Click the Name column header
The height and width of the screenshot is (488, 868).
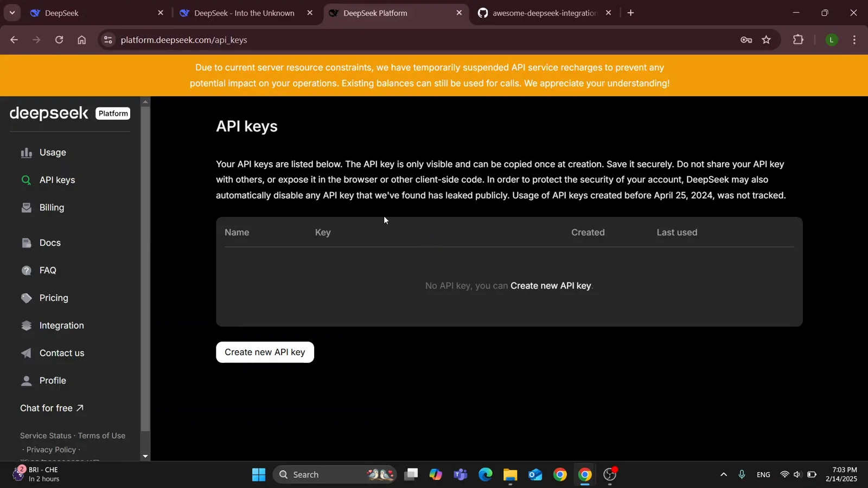coord(237,233)
